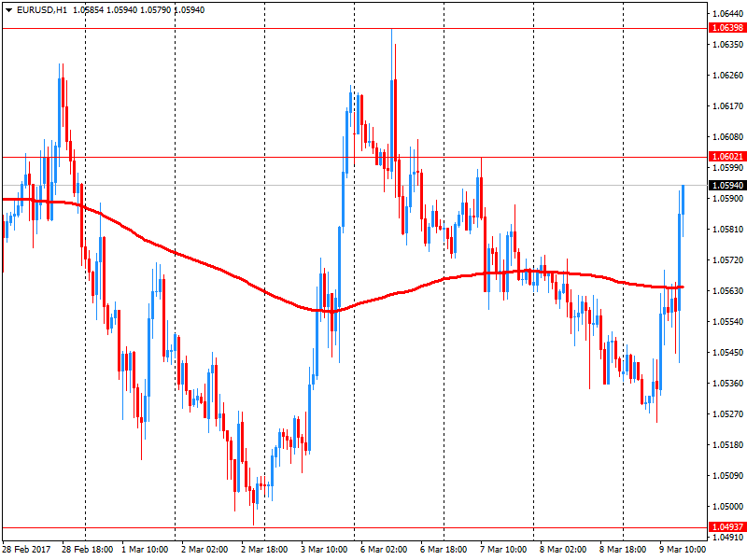Image resolution: width=747 pixels, height=560 pixels.
Task: Click the 1.06170 price axis value
Action: 728,106
